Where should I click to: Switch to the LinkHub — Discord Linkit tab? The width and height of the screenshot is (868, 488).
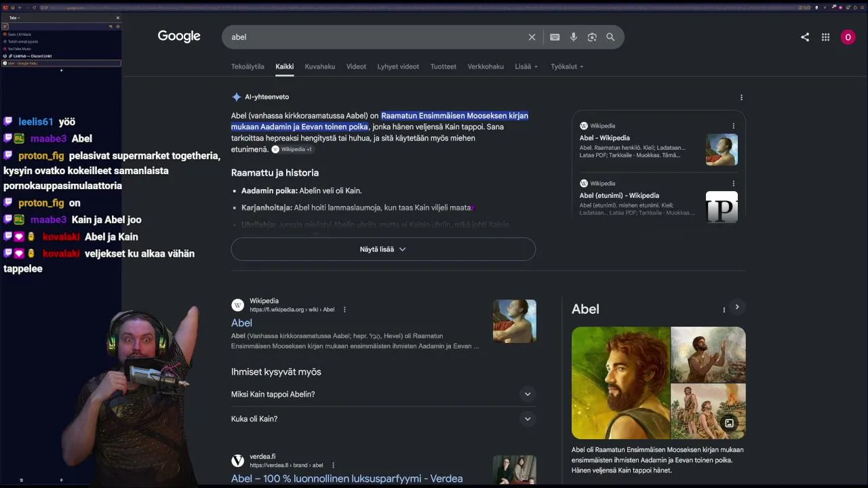[61, 56]
